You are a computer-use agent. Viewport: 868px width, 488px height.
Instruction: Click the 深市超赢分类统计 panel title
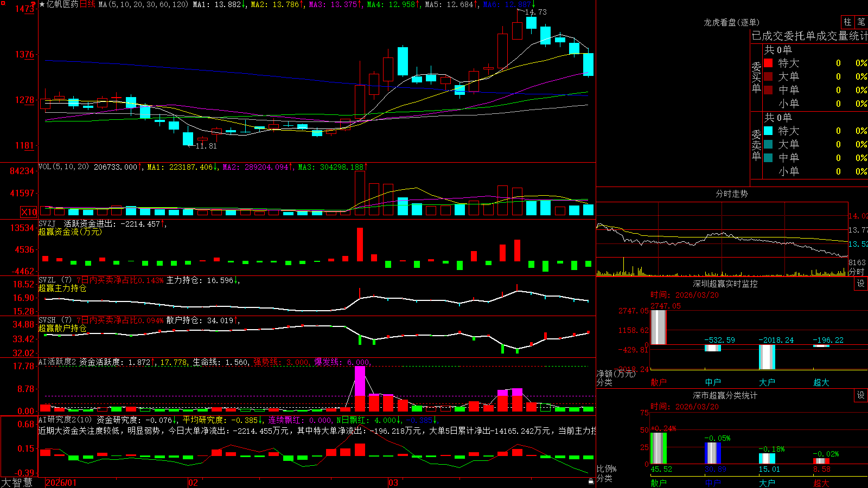point(725,395)
